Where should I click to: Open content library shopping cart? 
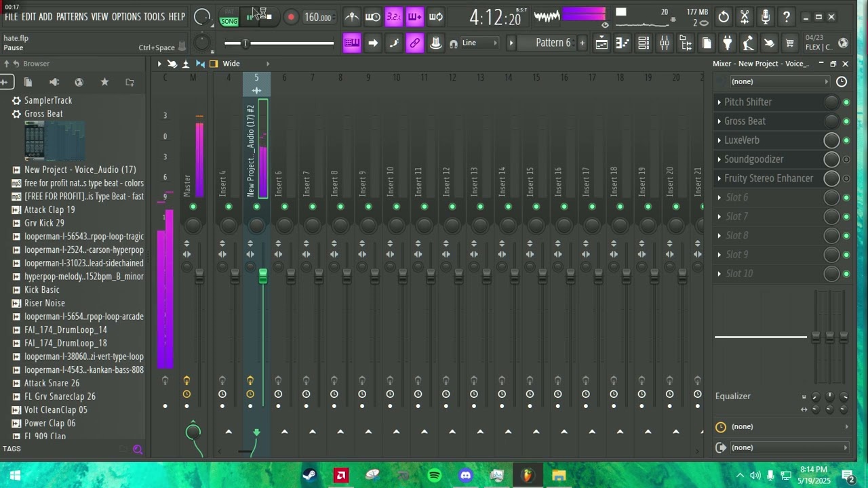click(x=790, y=43)
